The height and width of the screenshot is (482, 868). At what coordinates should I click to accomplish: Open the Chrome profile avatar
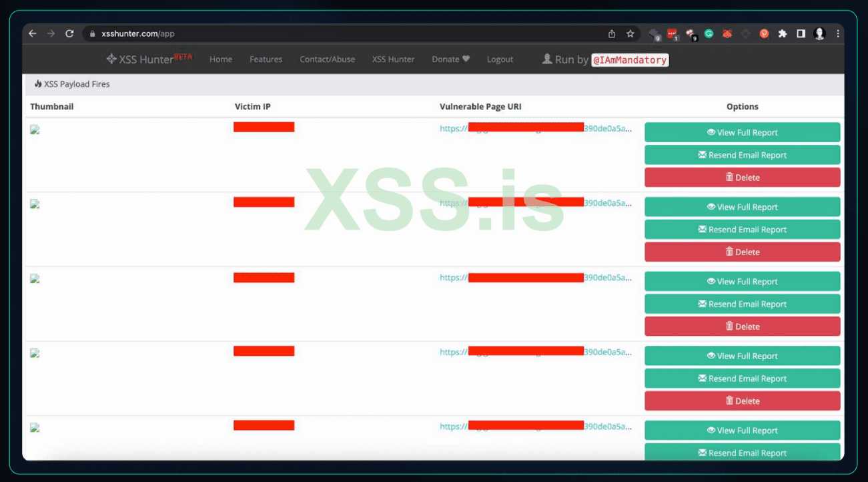coord(820,33)
